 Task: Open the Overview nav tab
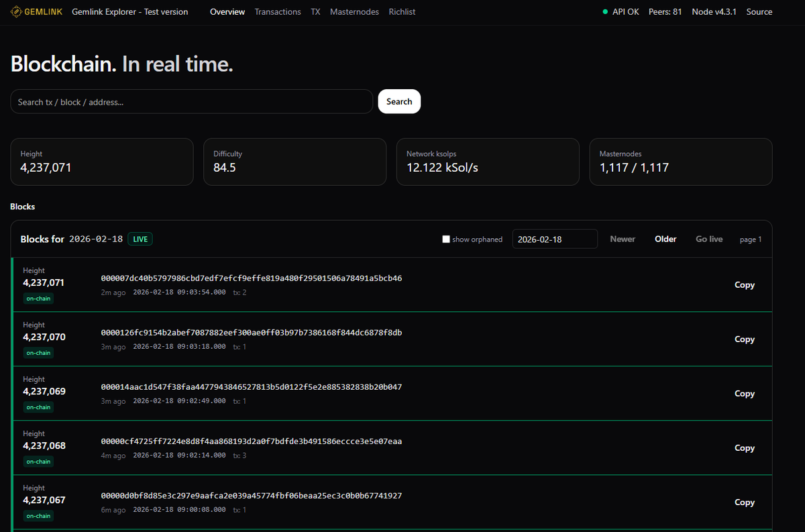pyautogui.click(x=227, y=12)
